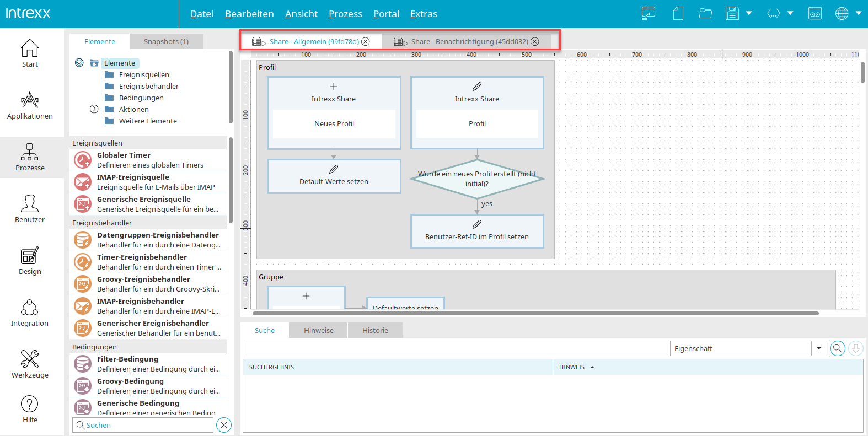Open the Portal menu
This screenshot has width=868, height=436.
pyautogui.click(x=386, y=14)
